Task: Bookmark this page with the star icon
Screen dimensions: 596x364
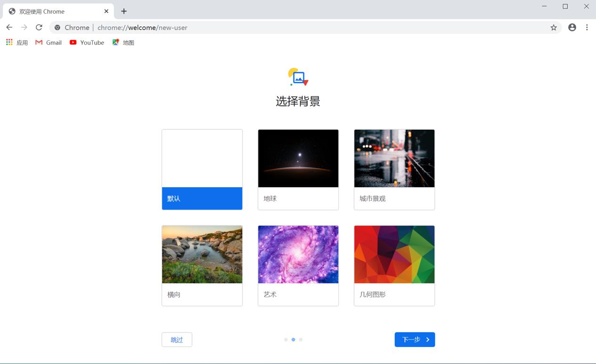Action: click(554, 28)
